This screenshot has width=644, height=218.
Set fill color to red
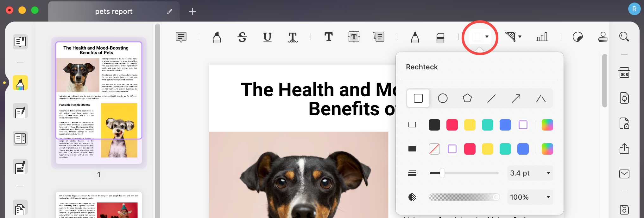[470, 149]
